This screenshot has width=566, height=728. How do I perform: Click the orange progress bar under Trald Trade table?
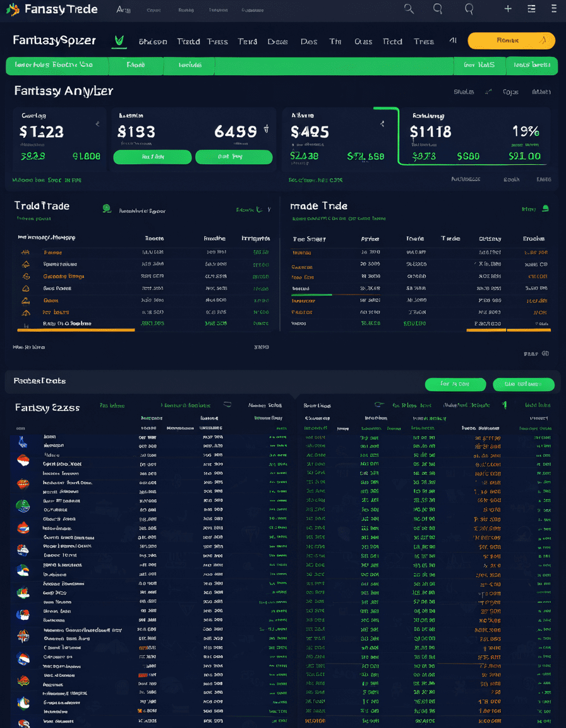click(76, 330)
